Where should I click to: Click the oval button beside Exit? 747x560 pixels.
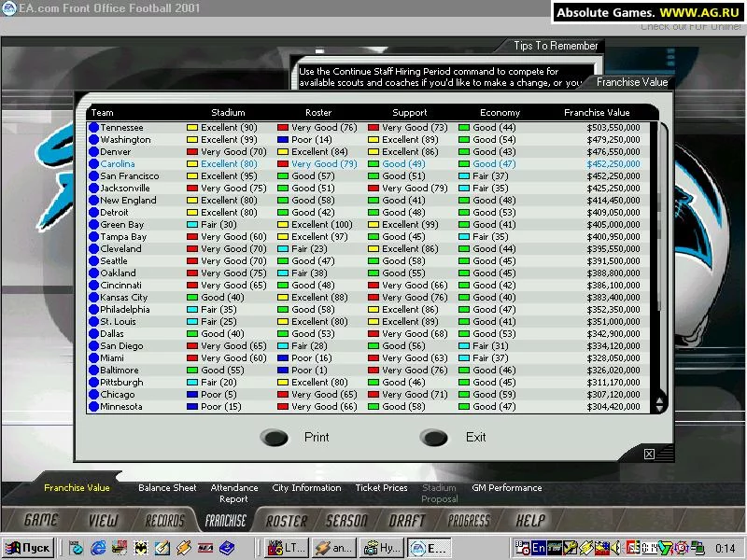click(434, 437)
